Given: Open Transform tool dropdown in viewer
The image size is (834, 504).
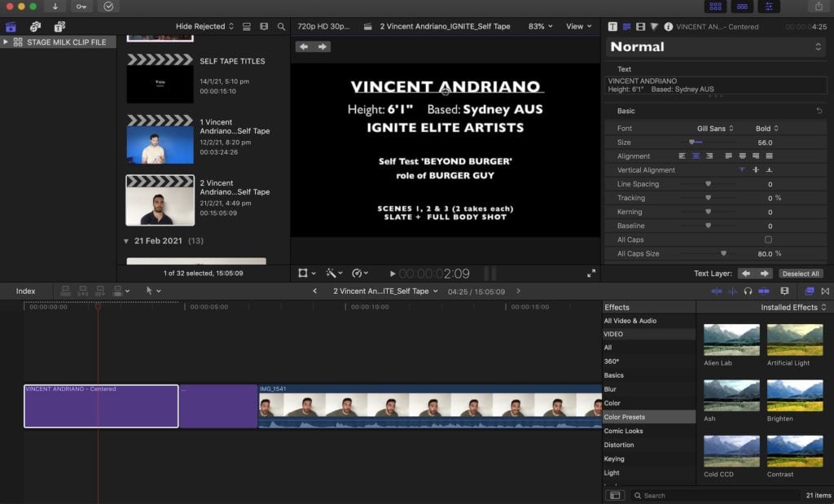Looking at the screenshot, I should tap(307, 274).
